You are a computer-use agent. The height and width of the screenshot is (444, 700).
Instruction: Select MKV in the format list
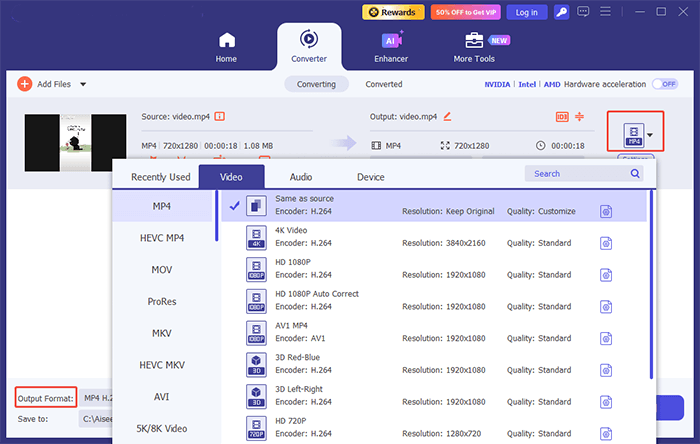[162, 333]
